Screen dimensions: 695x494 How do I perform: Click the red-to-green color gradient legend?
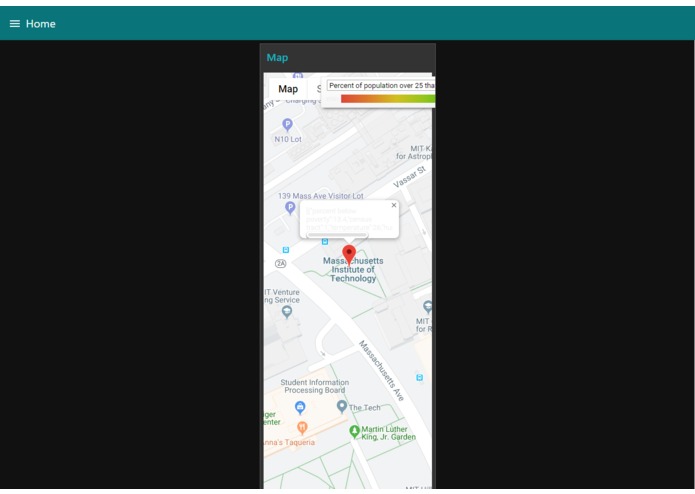(x=388, y=99)
